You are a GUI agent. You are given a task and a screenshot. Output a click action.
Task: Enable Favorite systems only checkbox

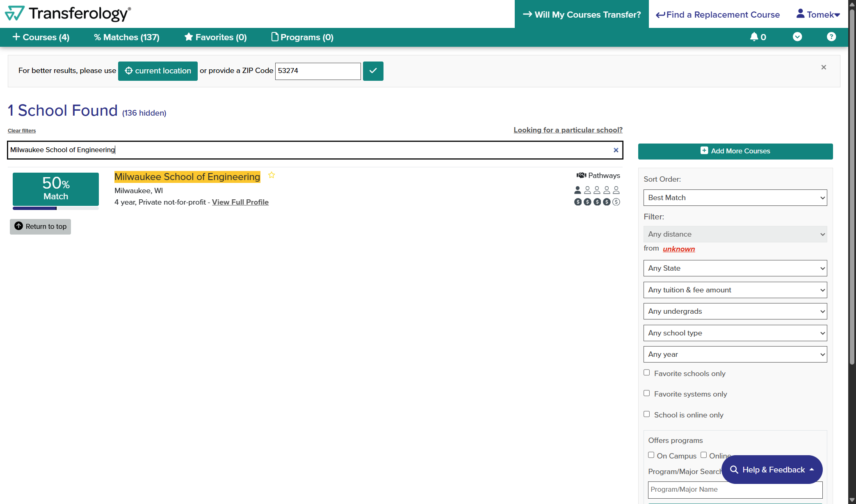pyautogui.click(x=647, y=393)
